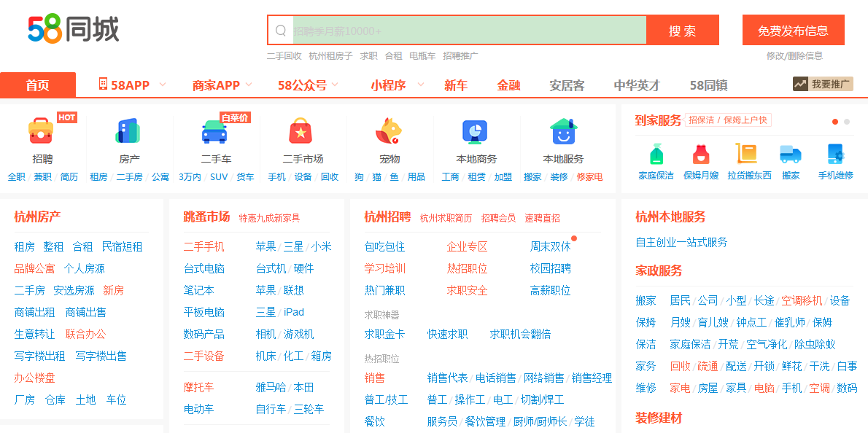This screenshot has height=433, width=868.
Task: Open 二手手机 in 跳蚤市场
Action: [x=204, y=246]
